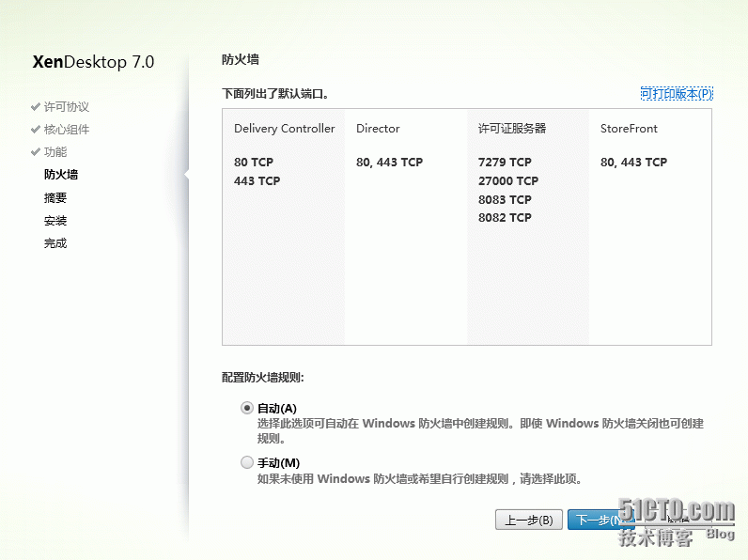Click the 80 TCP entry under Delivery Controller
Viewport: 748px width, 560px height.
pos(254,163)
